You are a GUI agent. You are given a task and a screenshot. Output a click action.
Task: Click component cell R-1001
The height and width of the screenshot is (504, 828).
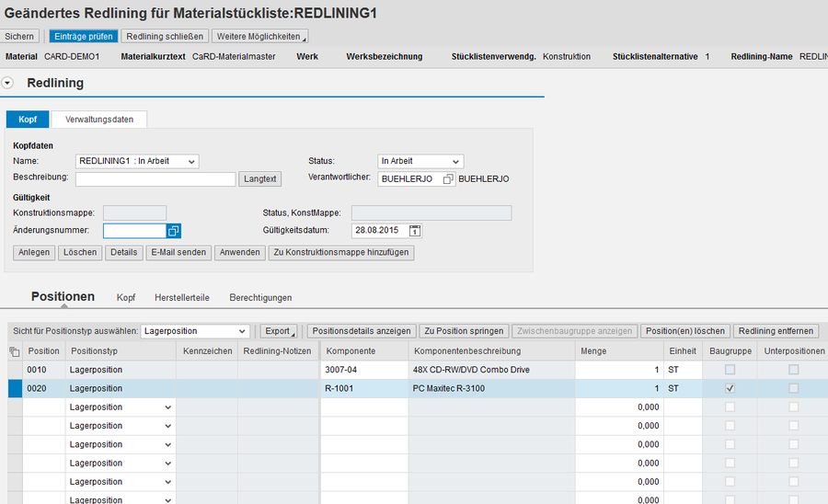pyautogui.click(x=363, y=388)
